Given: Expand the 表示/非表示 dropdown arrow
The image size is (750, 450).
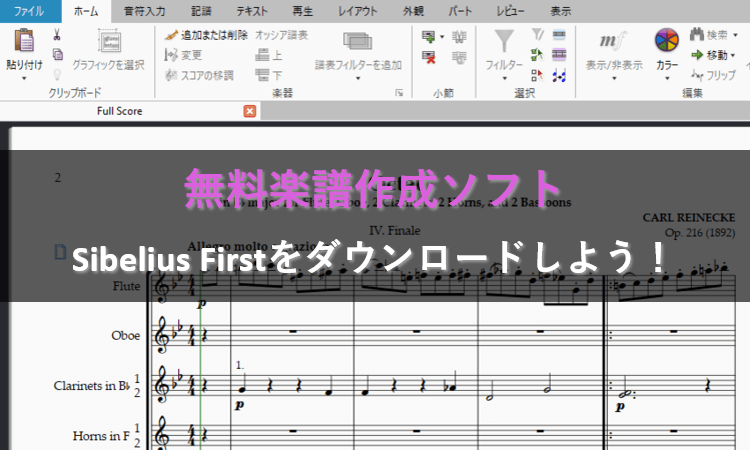Looking at the screenshot, I should click(x=612, y=76).
